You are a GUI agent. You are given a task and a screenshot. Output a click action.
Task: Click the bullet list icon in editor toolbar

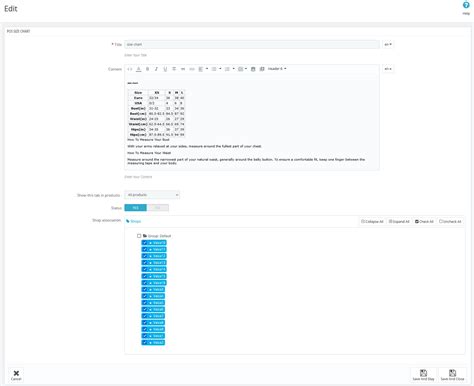214,69
